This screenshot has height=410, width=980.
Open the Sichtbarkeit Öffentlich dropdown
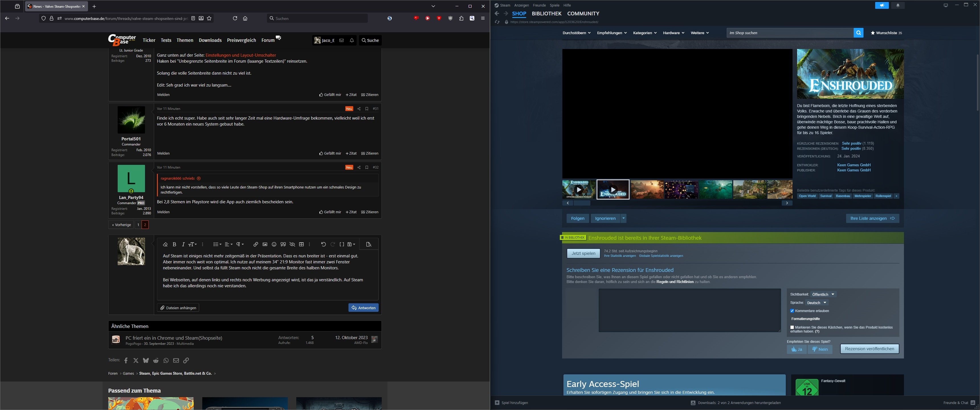[823, 294]
